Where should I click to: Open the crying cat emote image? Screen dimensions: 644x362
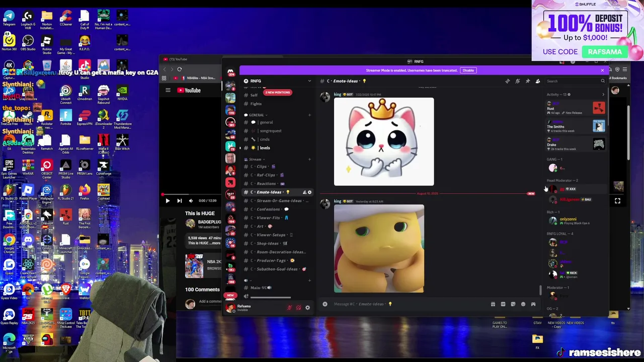click(384, 142)
